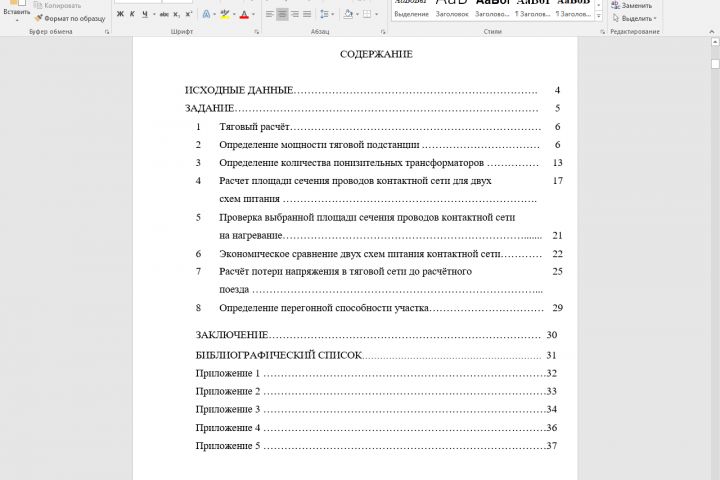The width and height of the screenshot is (720, 480).
Task: Open shading color dropdown arrow
Action: pyautogui.click(x=357, y=14)
